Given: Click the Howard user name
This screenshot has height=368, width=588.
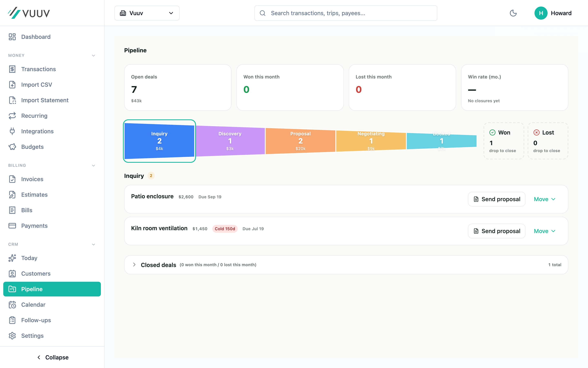Looking at the screenshot, I should (x=561, y=13).
